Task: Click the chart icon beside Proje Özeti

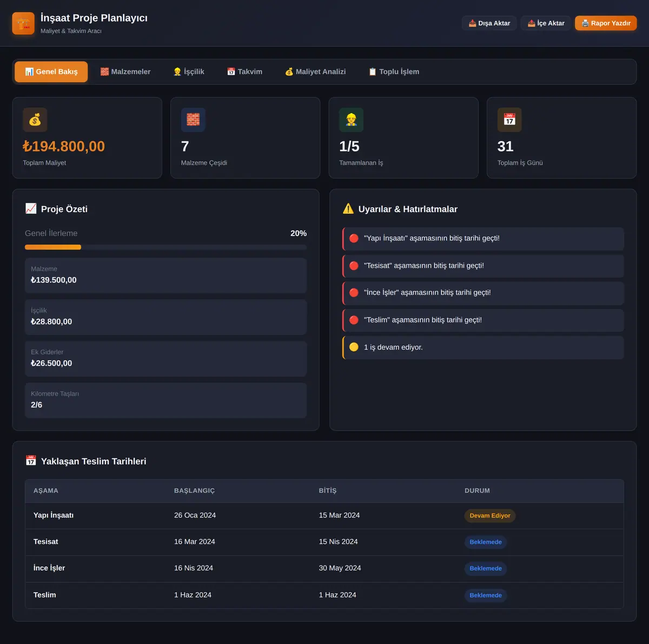Action: [x=31, y=209]
